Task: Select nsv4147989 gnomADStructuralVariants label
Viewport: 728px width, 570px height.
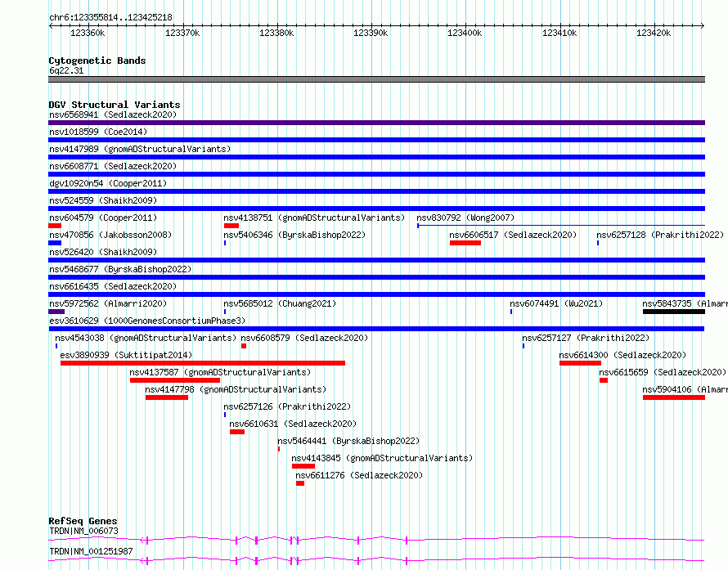Action: click(x=140, y=149)
